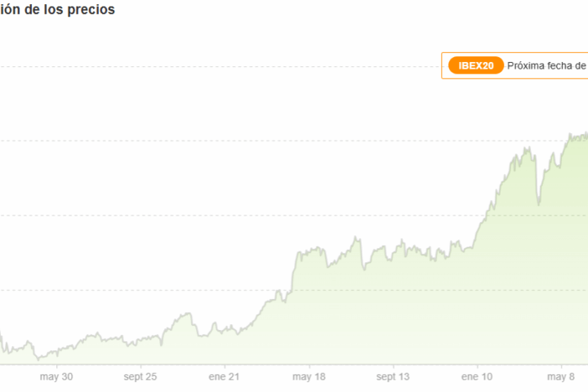Screen dimensions: 588x392
Task: Click the "ene 10" axis date label
Action: tap(477, 376)
